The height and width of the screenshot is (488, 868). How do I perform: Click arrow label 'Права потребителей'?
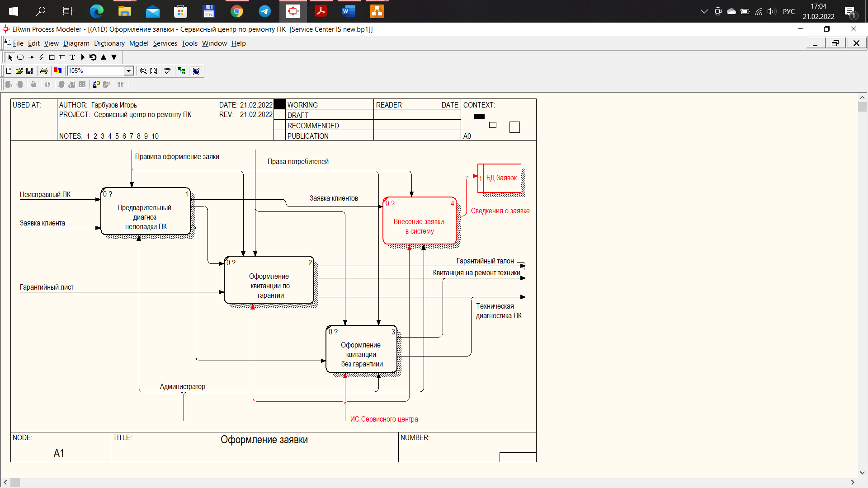(x=298, y=162)
